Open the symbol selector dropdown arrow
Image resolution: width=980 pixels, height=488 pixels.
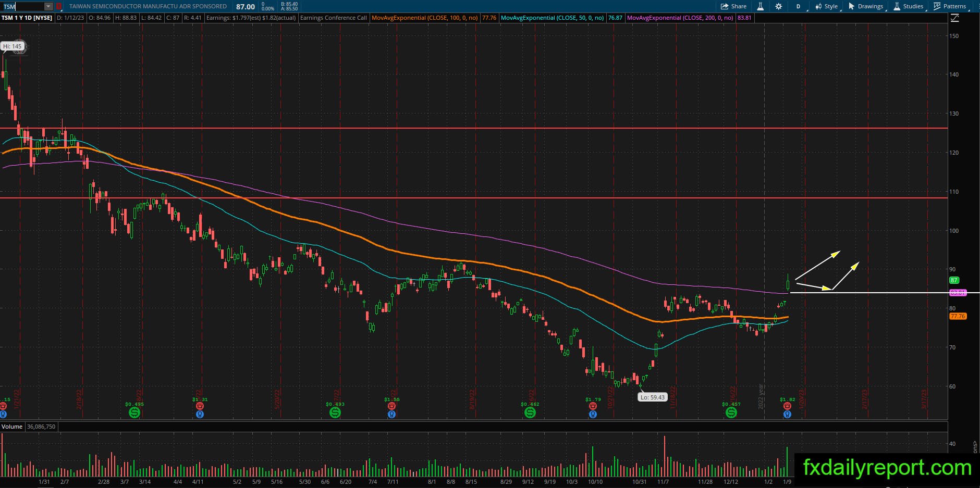[x=48, y=6]
